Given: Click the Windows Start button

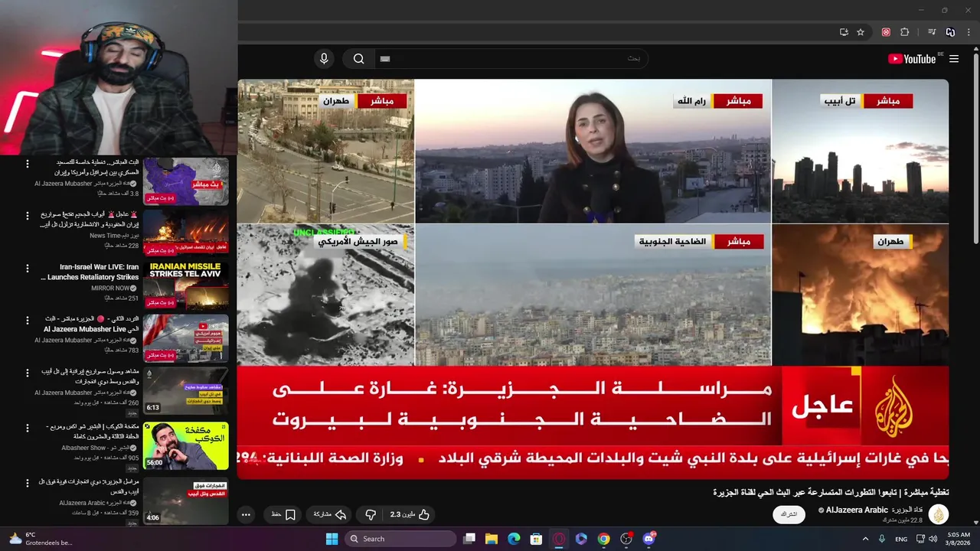Looking at the screenshot, I should (x=332, y=539).
